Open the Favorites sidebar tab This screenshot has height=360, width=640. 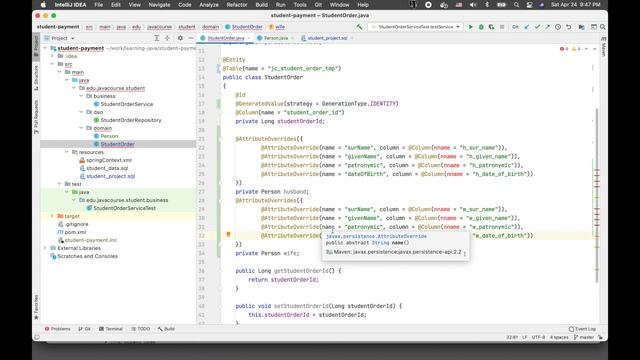tap(36, 307)
